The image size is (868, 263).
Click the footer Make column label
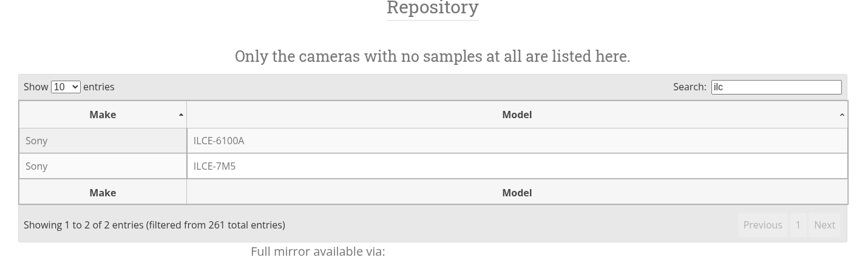coord(103,193)
